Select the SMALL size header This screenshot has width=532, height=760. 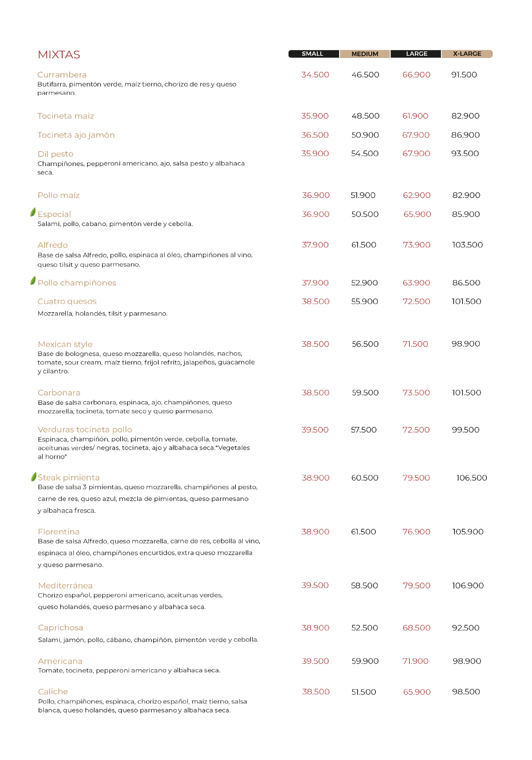coord(314,54)
